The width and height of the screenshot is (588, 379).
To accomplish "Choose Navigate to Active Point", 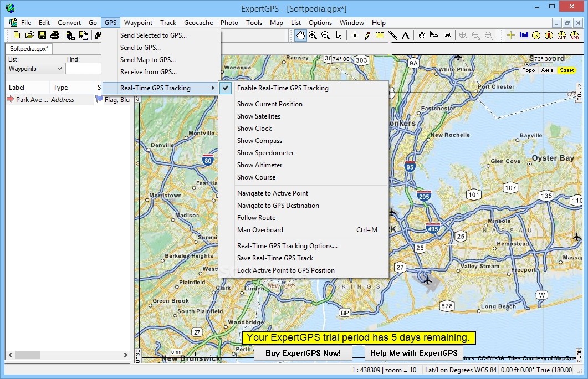I will coord(303,193).
